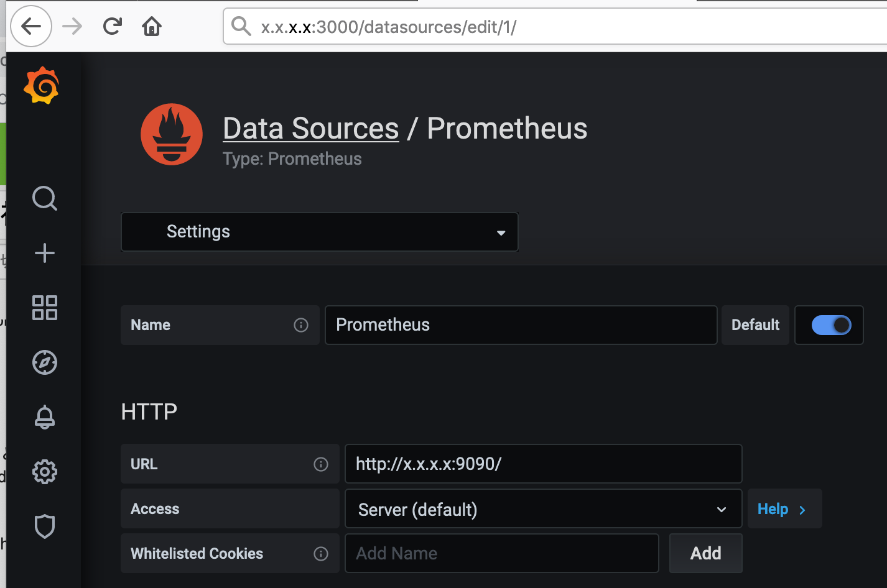
Task: Click the info icon beside URL
Action: click(x=321, y=464)
